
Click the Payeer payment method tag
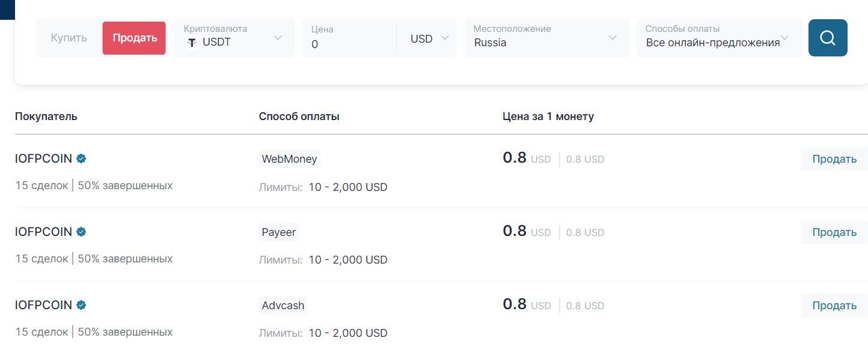click(278, 232)
